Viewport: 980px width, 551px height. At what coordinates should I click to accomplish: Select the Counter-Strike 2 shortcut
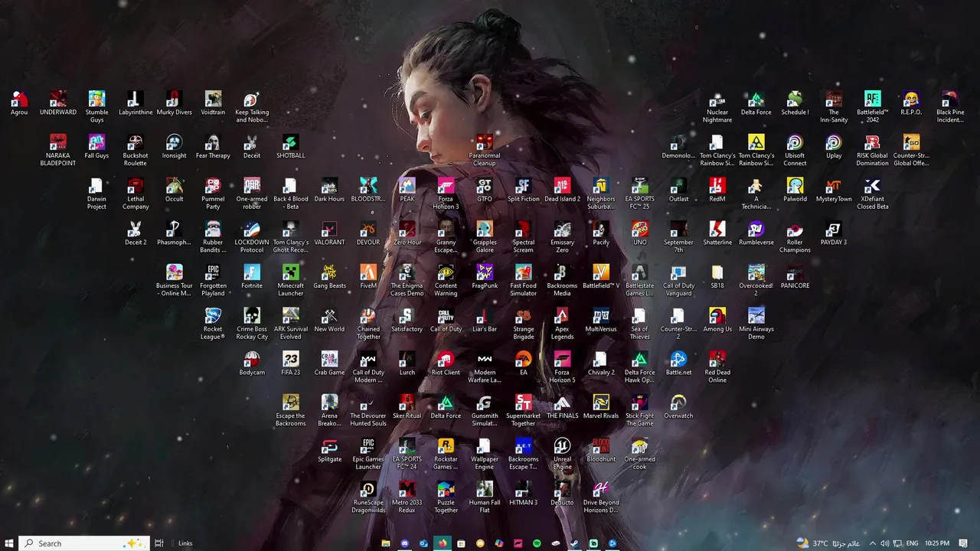[x=678, y=324]
